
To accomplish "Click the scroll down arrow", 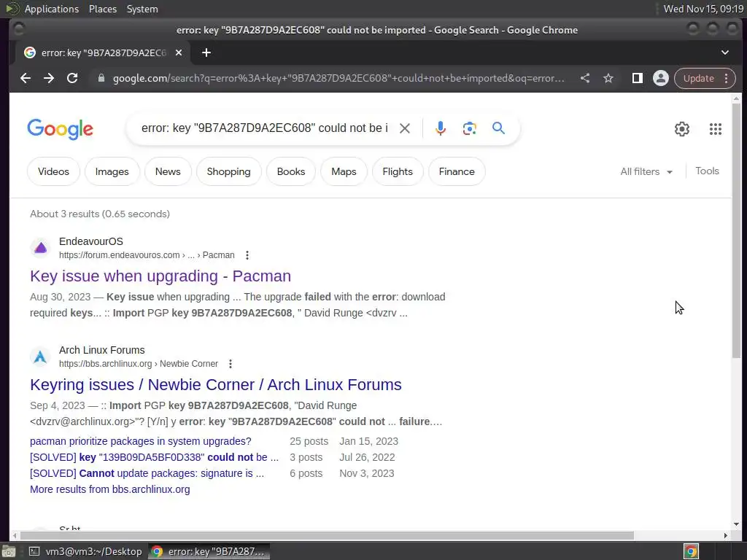I will [x=736, y=524].
